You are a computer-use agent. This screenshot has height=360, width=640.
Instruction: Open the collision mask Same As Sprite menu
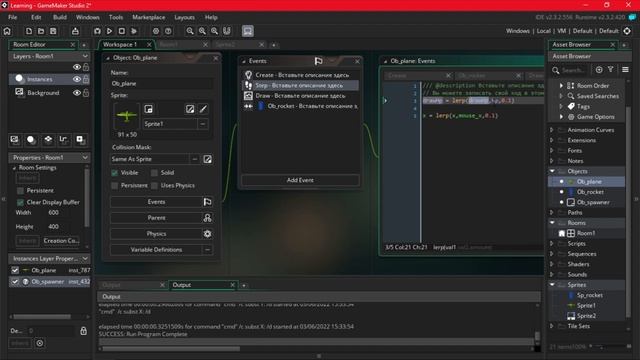click(x=195, y=159)
